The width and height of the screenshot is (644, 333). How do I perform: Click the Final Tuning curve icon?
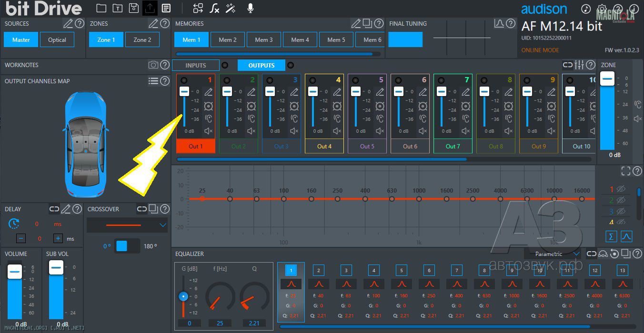[499, 23]
